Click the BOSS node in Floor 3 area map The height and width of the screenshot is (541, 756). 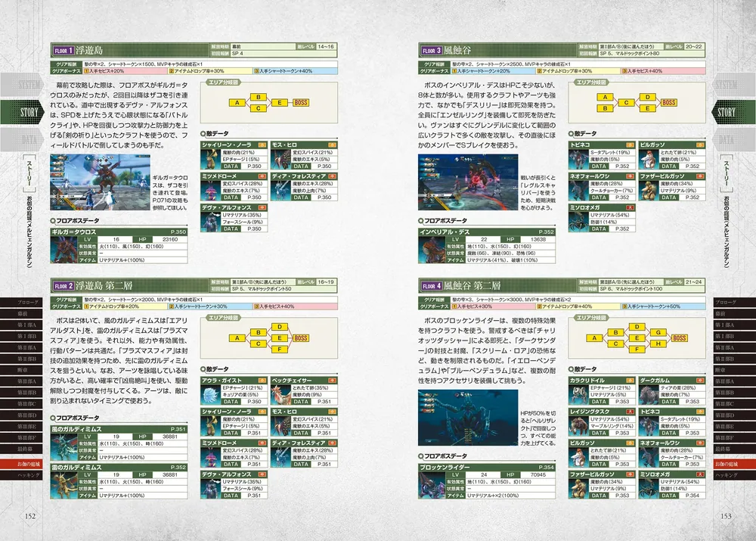(x=669, y=102)
